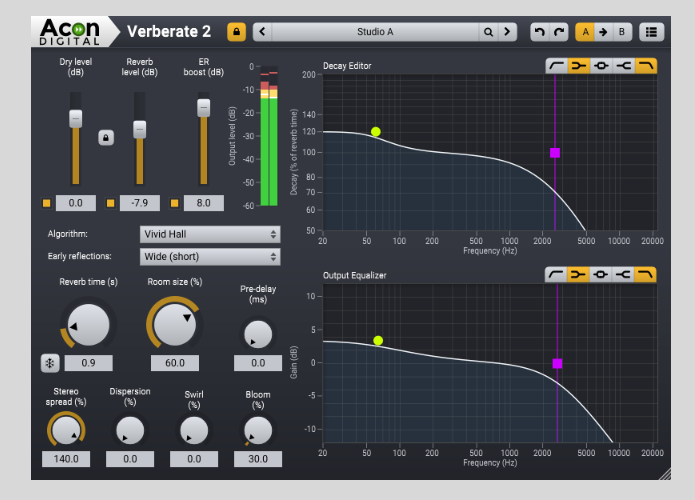Image resolution: width=695 pixels, height=500 pixels.
Task: Click the Stereo spread knob
Action: pos(66,430)
